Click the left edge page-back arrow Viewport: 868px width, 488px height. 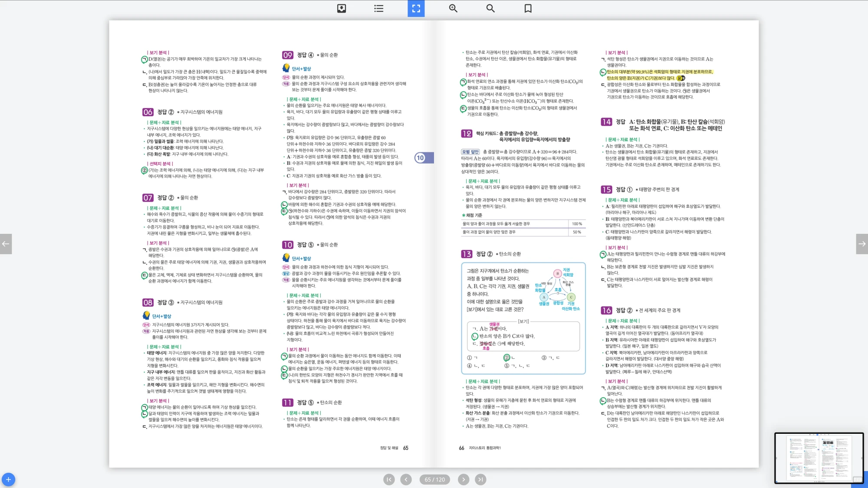tap(6, 244)
